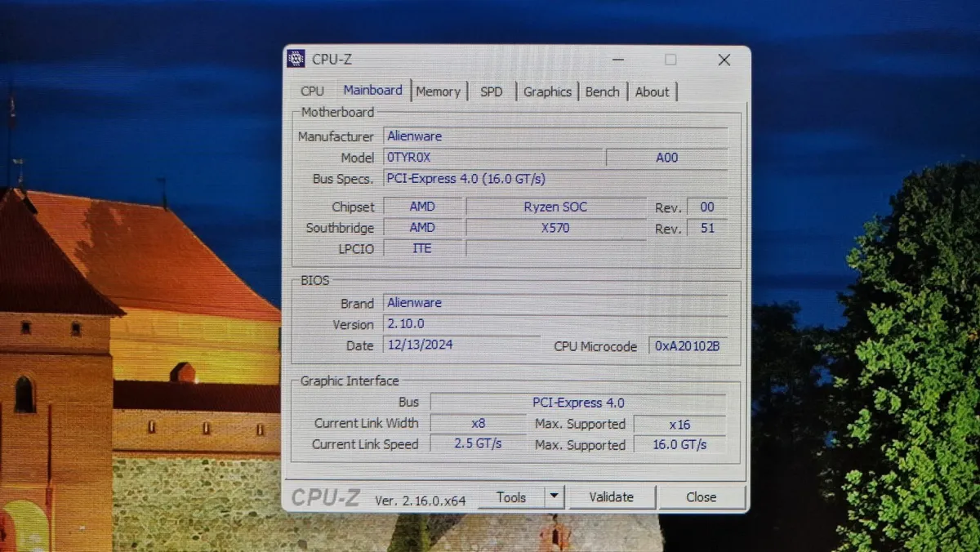The height and width of the screenshot is (552, 980).
Task: Click the Close button at the bottom
Action: 701,496
